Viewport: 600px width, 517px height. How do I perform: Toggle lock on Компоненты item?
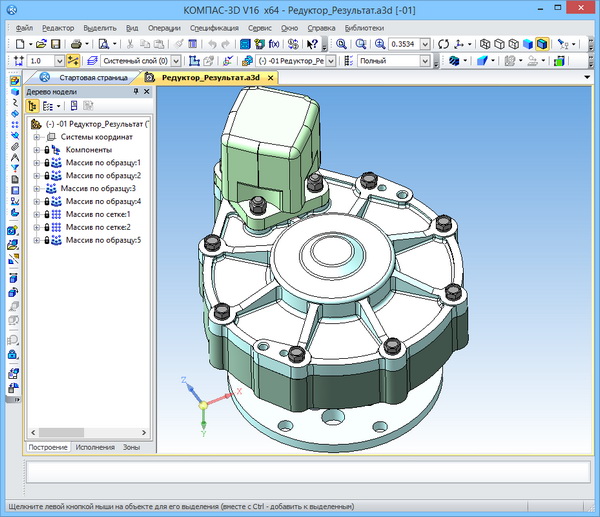pyautogui.click(x=46, y=150)
